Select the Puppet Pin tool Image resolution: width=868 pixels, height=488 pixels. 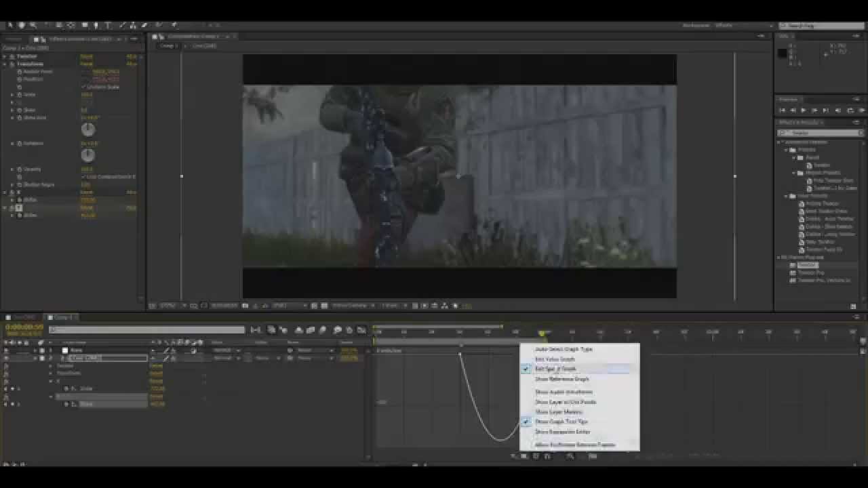click(x=174, y=25)
